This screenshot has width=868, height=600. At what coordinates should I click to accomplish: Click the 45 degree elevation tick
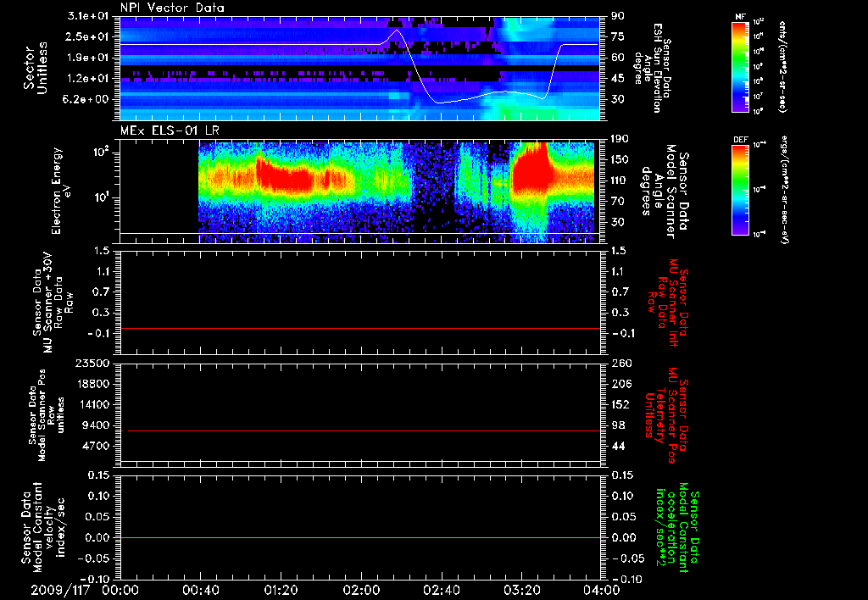pos(618,79)
